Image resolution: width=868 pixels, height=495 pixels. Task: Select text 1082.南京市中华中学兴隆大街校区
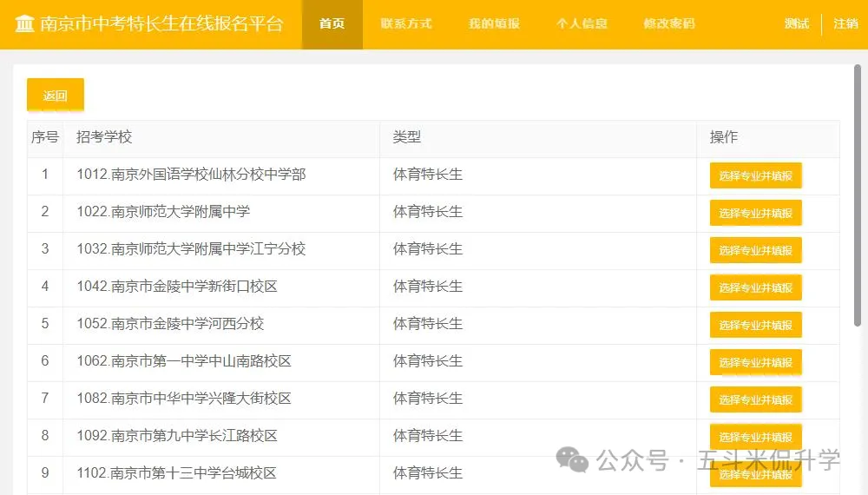point(184,398)
